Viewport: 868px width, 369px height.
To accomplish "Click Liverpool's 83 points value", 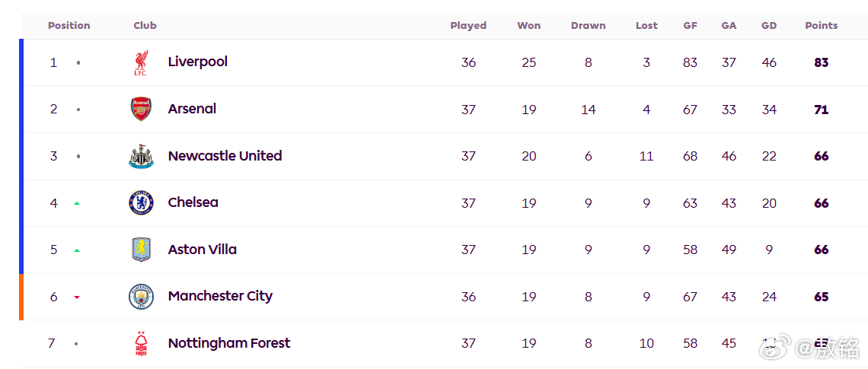I will click(821, 62).
